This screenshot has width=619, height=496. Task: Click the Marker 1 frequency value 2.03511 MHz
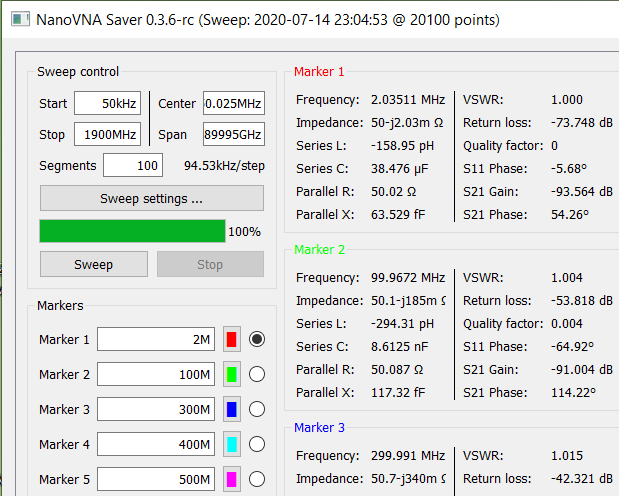click(x=408, y=100)
